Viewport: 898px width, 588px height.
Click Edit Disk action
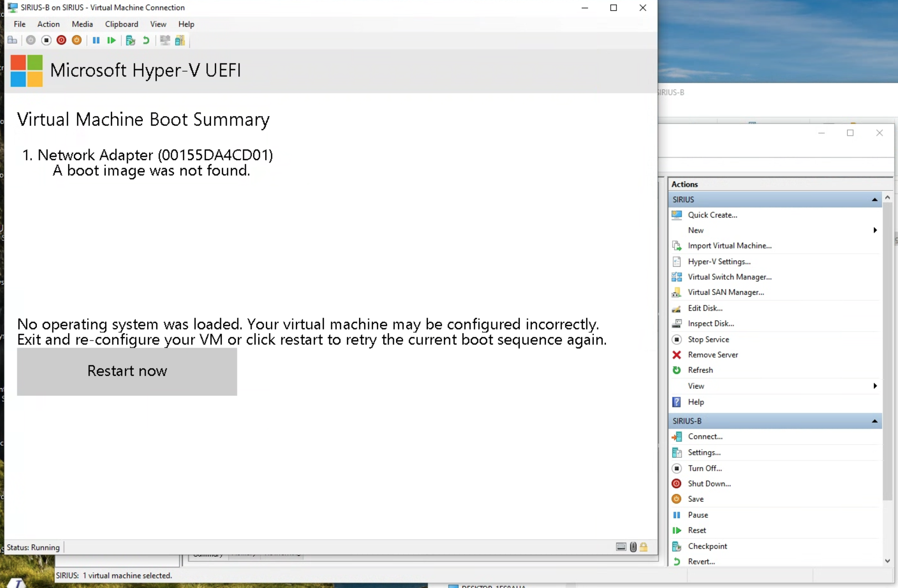point(705,308)
